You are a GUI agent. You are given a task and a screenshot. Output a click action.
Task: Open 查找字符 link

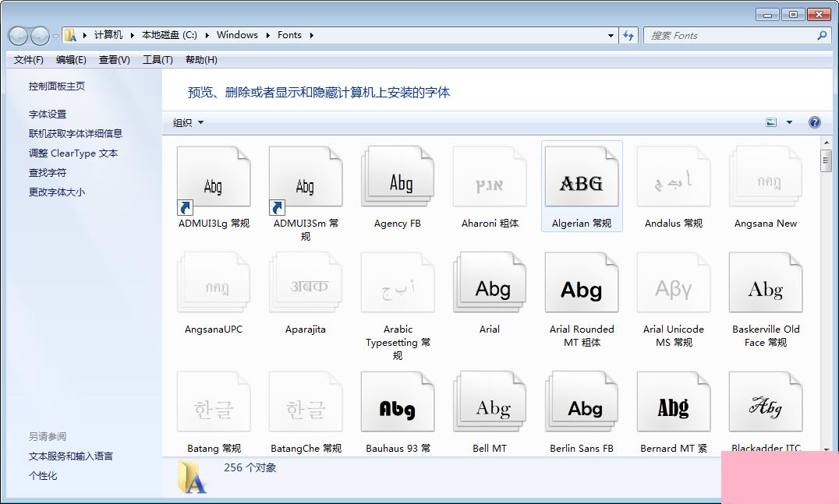(48, 173)
